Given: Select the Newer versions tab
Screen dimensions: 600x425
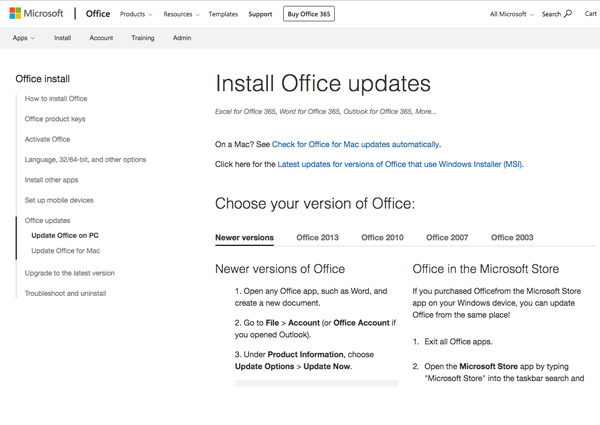Looking at the screenshot, I should (x=245, y=238).
